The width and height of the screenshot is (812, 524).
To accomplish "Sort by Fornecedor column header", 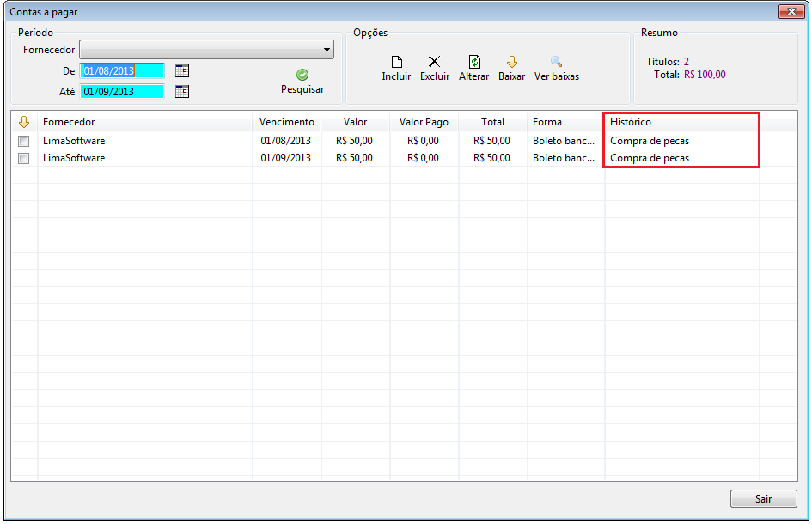I will point(145,122).
